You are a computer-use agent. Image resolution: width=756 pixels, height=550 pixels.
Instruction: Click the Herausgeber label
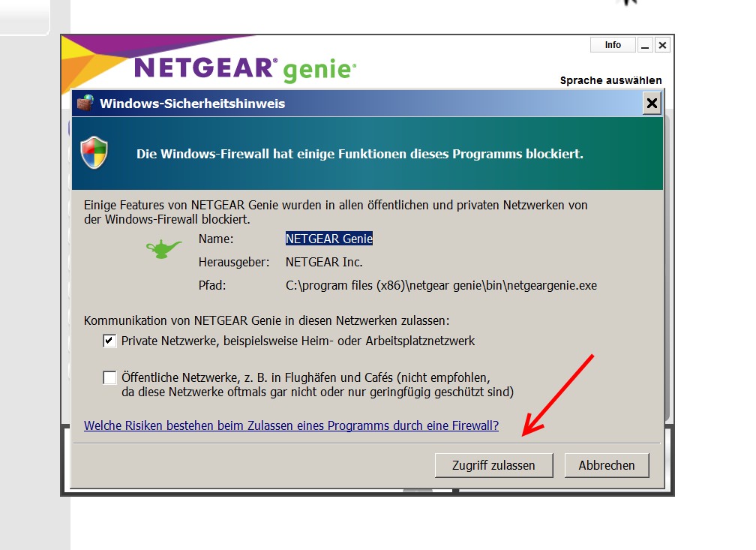tap(234, 262)
